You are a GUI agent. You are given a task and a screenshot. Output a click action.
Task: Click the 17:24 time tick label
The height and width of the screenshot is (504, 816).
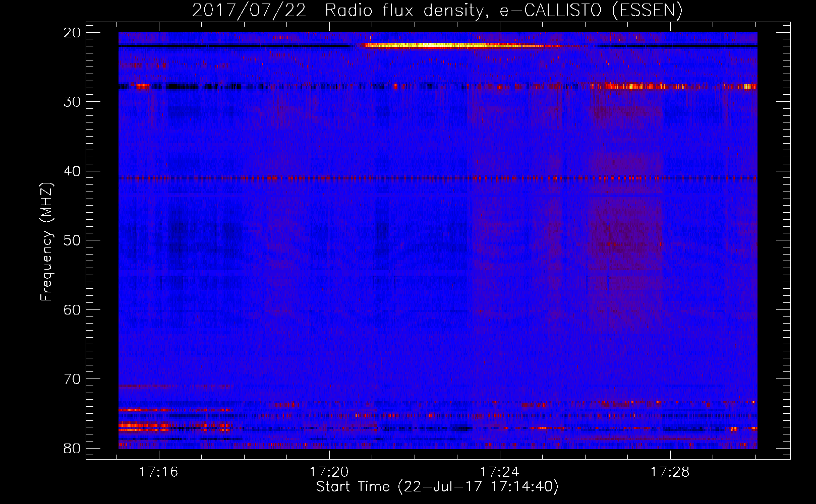500,472
